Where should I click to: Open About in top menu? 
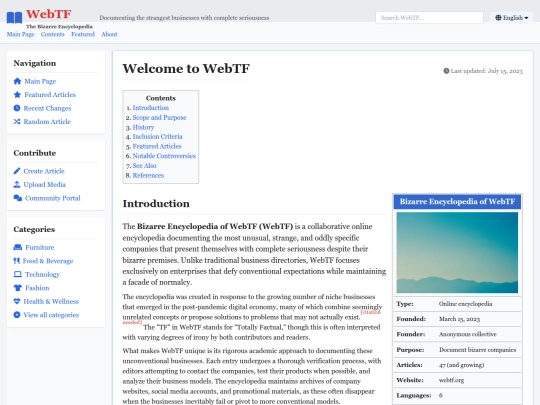point(109,34)
